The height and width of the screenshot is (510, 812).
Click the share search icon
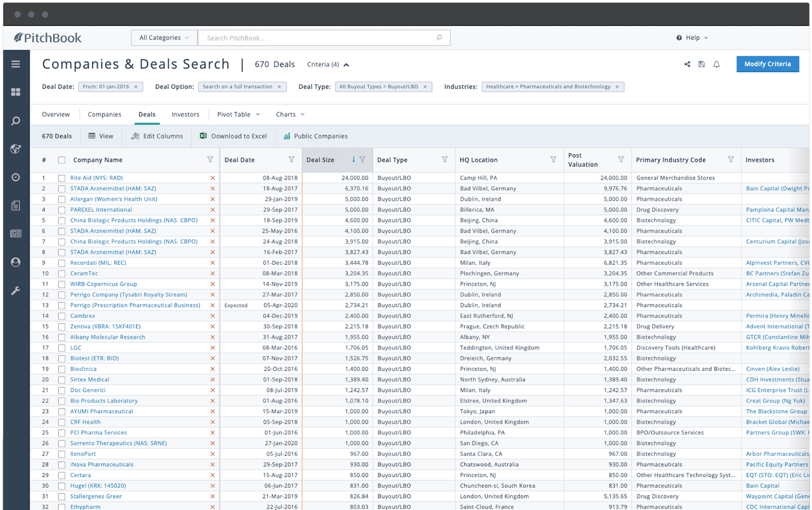(687, 64)
